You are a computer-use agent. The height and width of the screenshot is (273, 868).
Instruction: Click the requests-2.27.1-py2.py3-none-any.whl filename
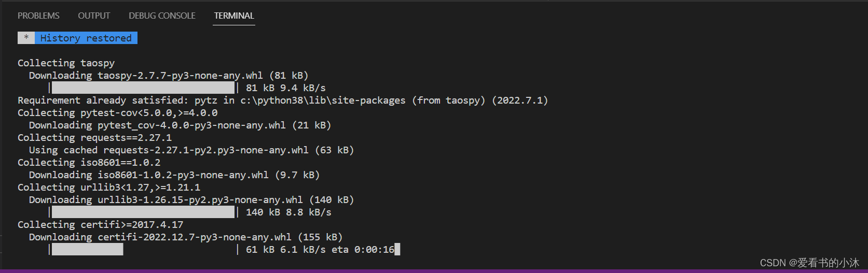click(205, 150)
